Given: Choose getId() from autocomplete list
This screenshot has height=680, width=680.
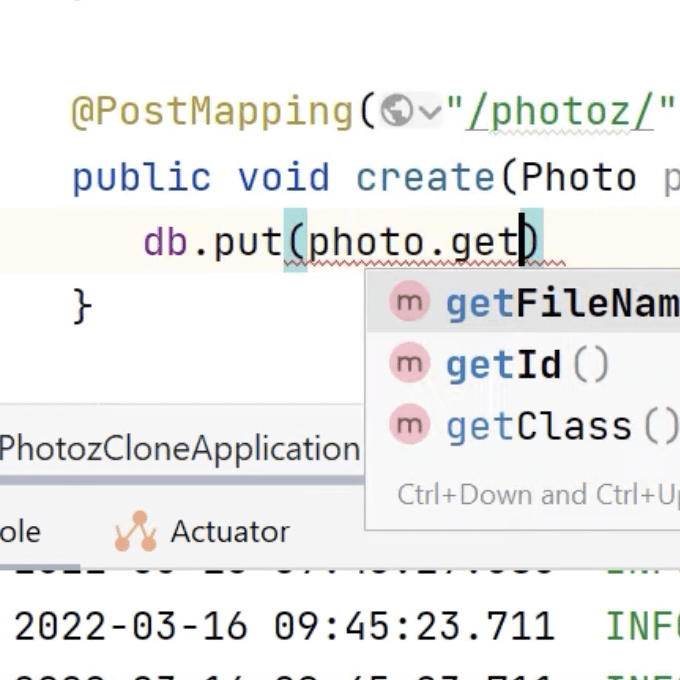Looking at the screenshot, I should [x=523, y=364].
